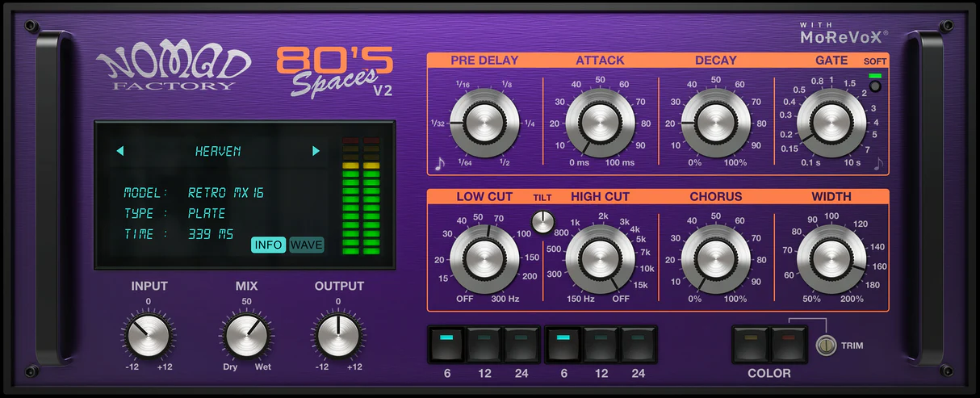The width and height of the screenshot is (980, 398).
Task: Open the preset list by clicking HEAVEN
Action: [x=218, y=151]
